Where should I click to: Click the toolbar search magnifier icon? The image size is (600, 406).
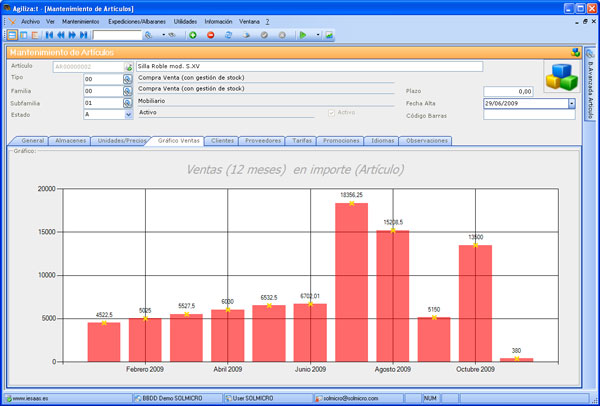point(148,35)
